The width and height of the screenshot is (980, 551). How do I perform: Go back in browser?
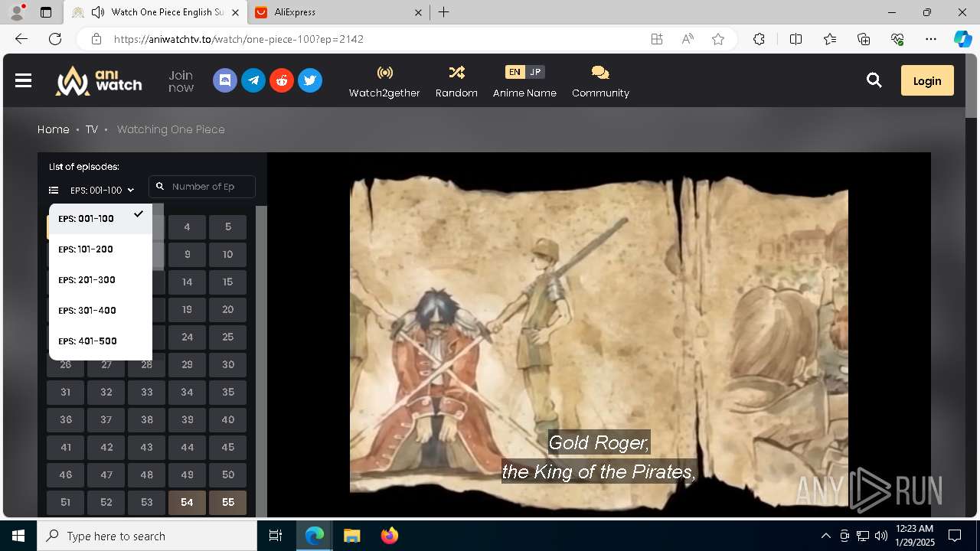(x=21, y=39)
